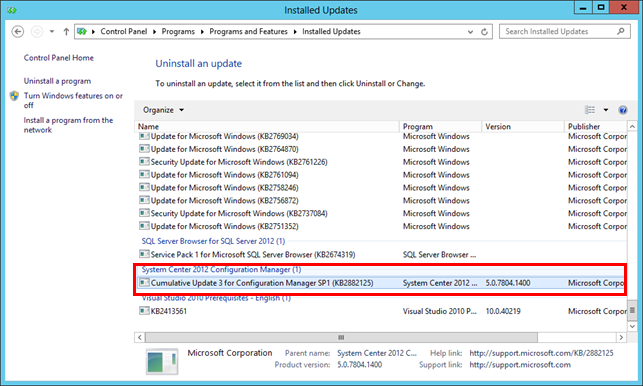Click the horizontal scrollbar left arrow
Image resolution: width=643 pixels, height=386 pixels.
[140, 337]
